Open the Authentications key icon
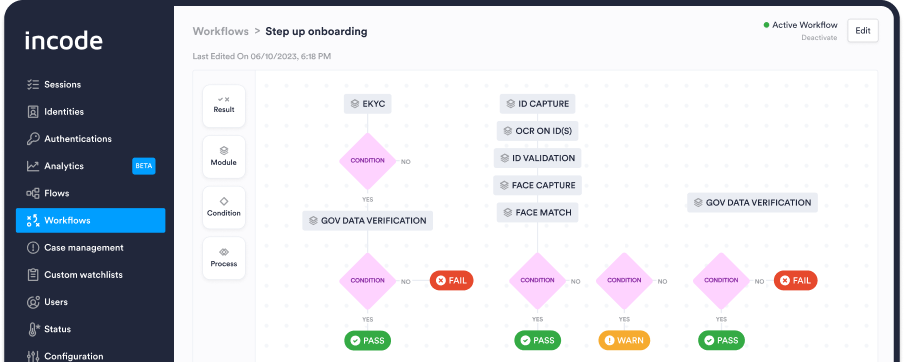This screenshot has height=362, width=904. pyautogui.click(x=33, y=139)
